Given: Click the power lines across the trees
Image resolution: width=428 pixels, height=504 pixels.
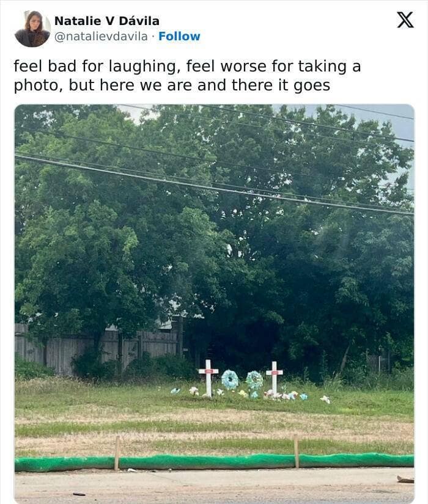Looking at the screenshot, I should point(215,183).
